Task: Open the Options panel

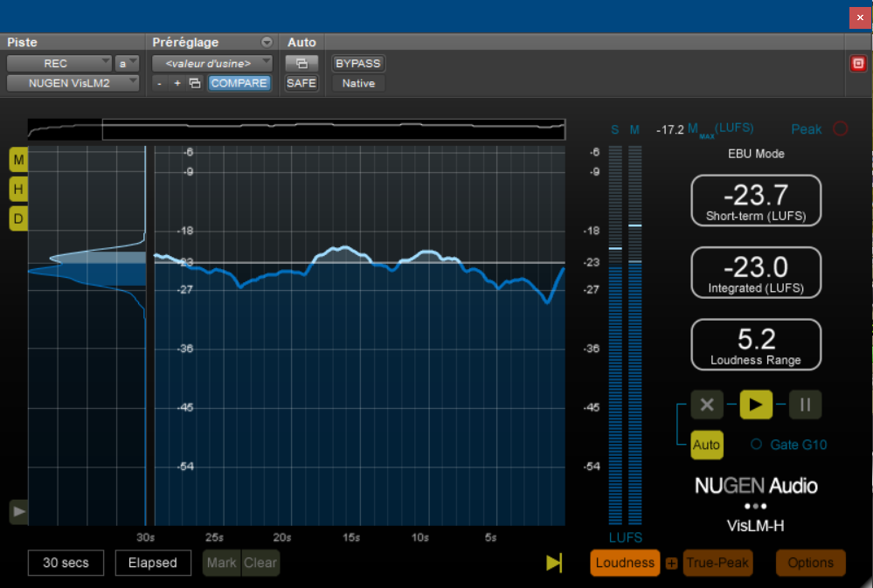Action: click(811, 563)
